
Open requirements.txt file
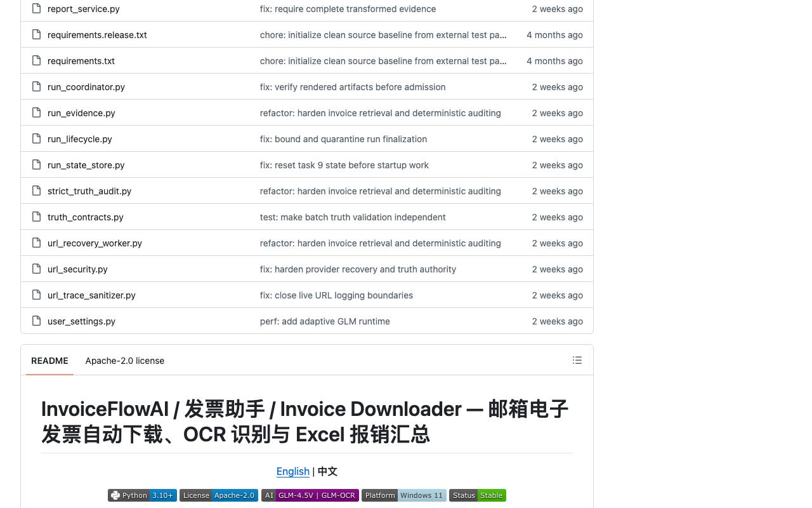point(81,61)
